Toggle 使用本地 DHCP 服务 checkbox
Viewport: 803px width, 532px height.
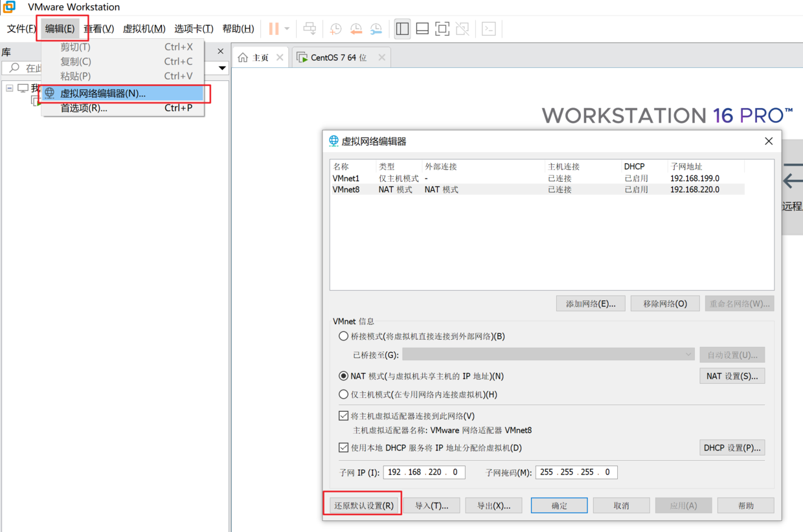(344, 447)
